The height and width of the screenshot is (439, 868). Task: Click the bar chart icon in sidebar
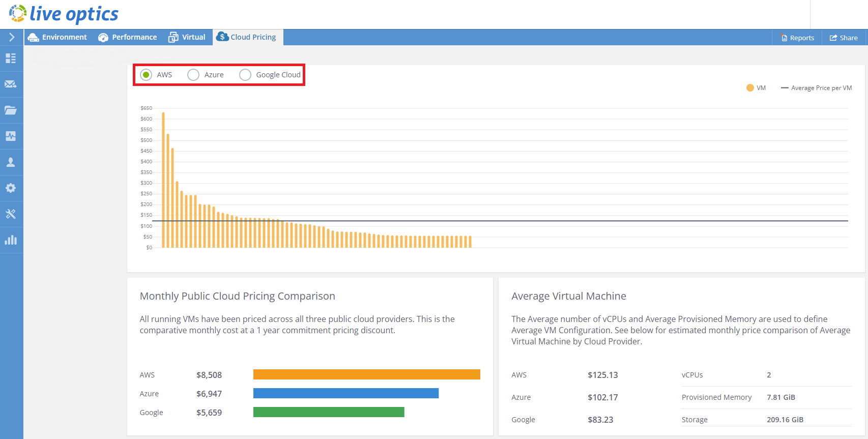click(11, 240)
